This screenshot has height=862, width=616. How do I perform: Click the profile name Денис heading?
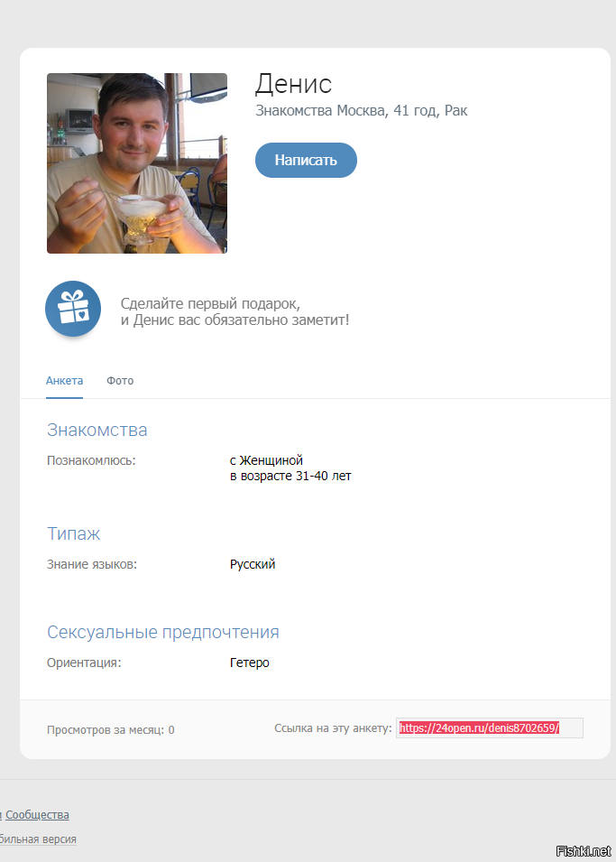click(x=293, y=84)
